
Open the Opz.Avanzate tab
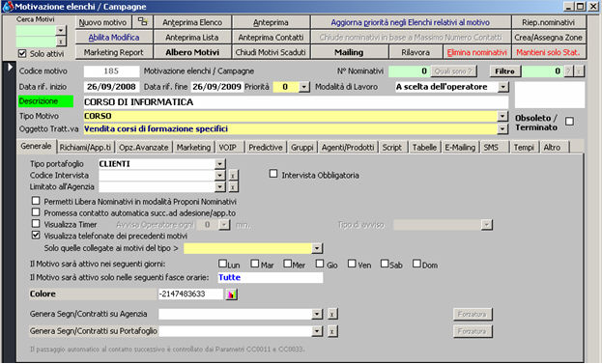[x=144, y=148]
